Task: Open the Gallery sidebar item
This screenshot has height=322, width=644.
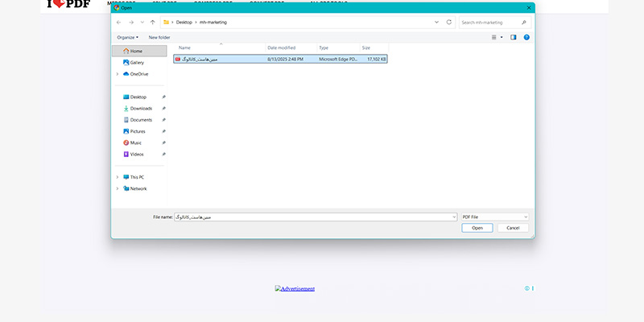Action: pos(136,62)
